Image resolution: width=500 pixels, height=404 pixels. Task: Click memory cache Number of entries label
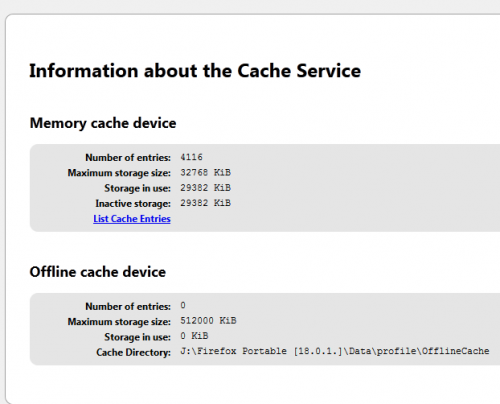pos(128,157)
